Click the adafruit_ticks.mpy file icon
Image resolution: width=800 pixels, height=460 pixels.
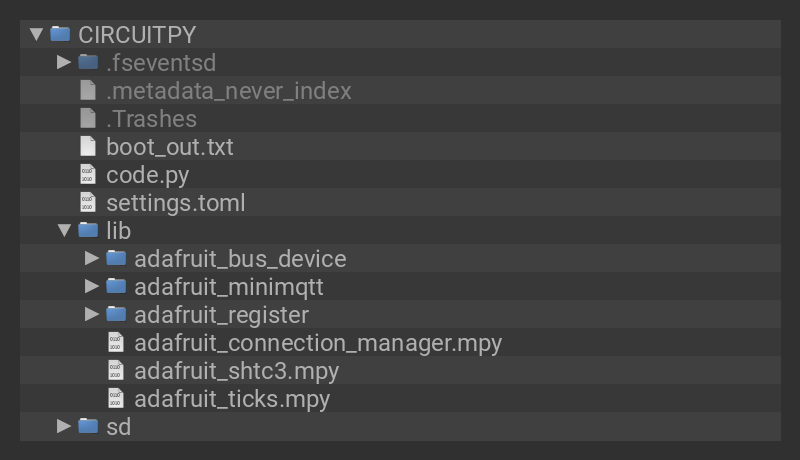[x=116, y=399]
